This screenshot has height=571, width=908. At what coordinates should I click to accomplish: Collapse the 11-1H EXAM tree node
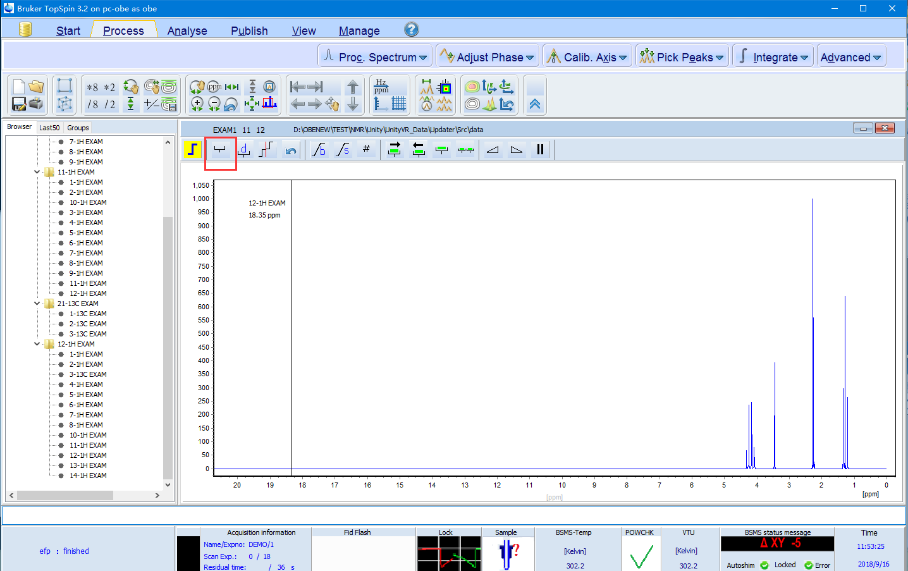37,172
